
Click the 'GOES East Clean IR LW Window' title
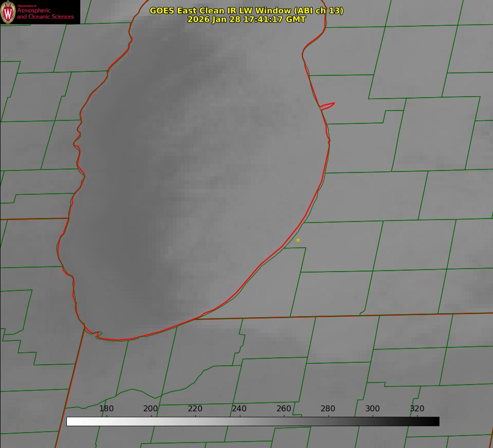point(246,10)
